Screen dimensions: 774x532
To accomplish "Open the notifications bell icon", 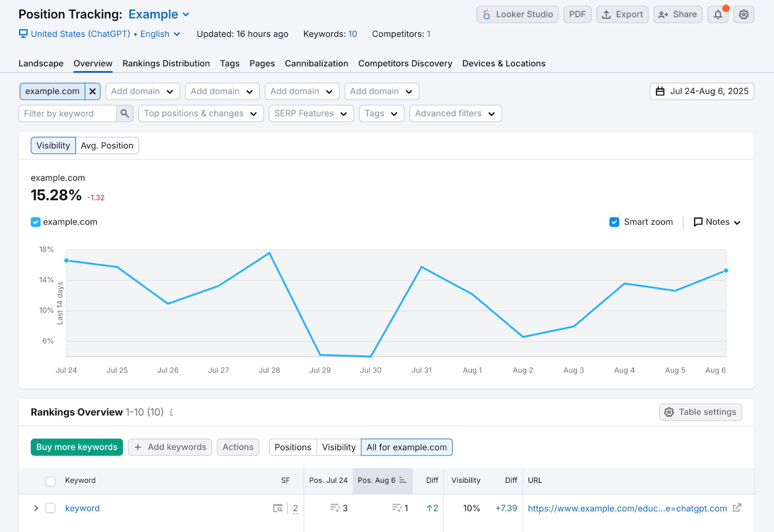I will coord(718,14).
